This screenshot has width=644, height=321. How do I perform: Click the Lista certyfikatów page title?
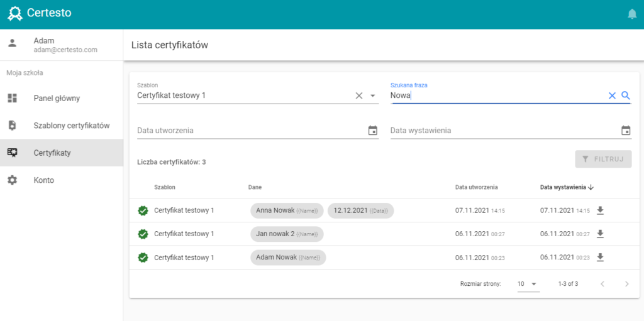170,45
